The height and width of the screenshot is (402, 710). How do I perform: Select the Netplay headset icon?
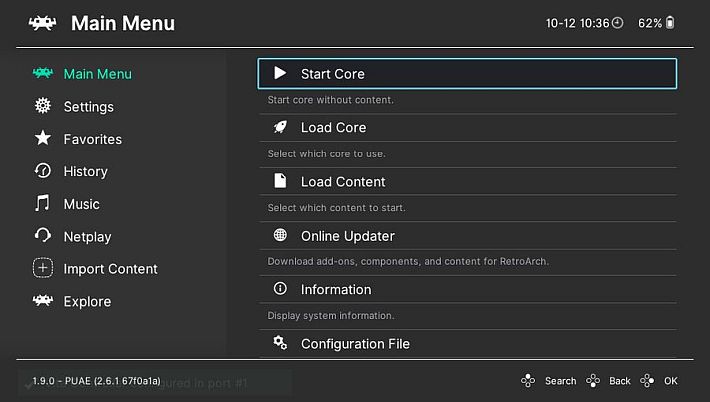click(43, 235)
